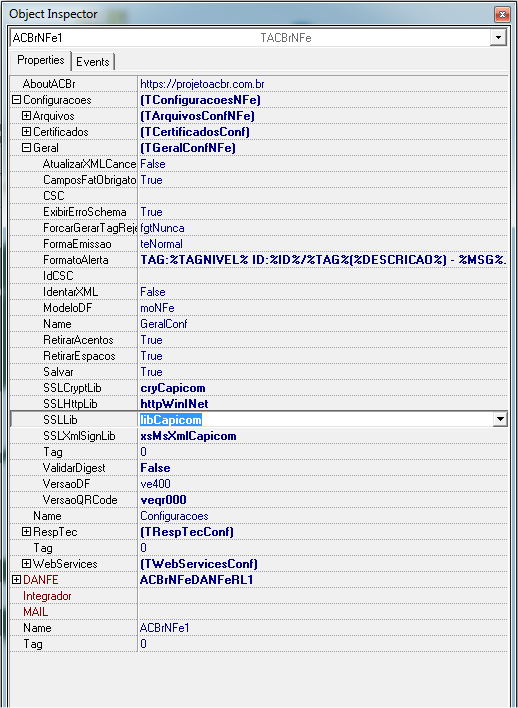Select the AboutACBr property row
The image size is (518, 708).
point(49,84)
